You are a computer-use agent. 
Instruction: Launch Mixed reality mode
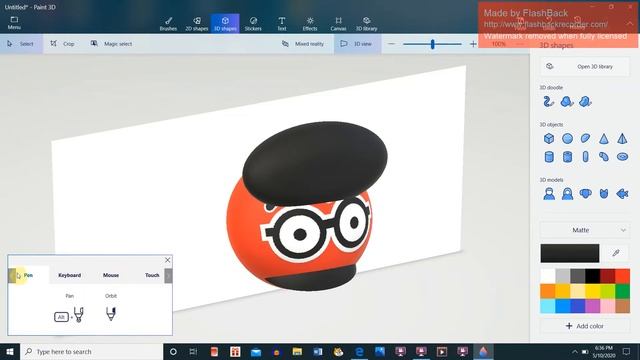pyautogui.click(x=303, y=44)
